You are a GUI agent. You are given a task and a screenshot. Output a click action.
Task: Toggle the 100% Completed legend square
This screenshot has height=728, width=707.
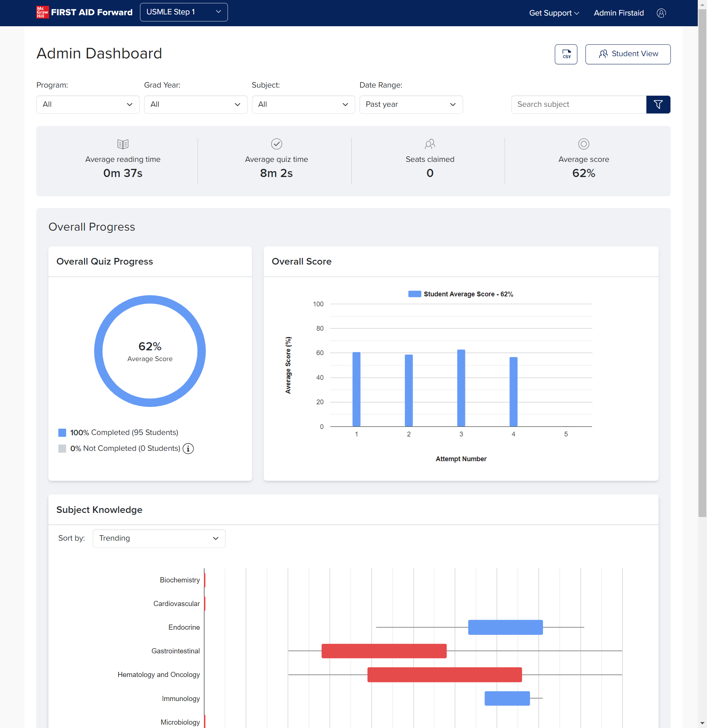(62, 433)
